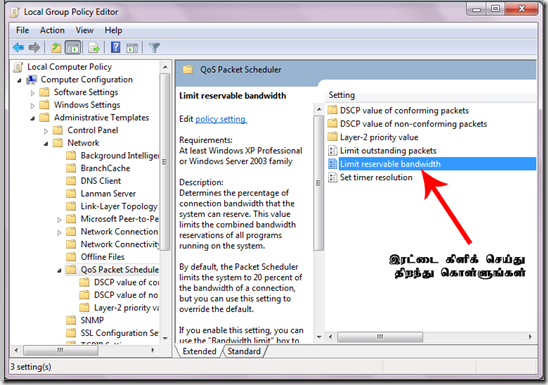The image size is (548, 385).
Task: Open the Action menu
Action: coord(52,30)
